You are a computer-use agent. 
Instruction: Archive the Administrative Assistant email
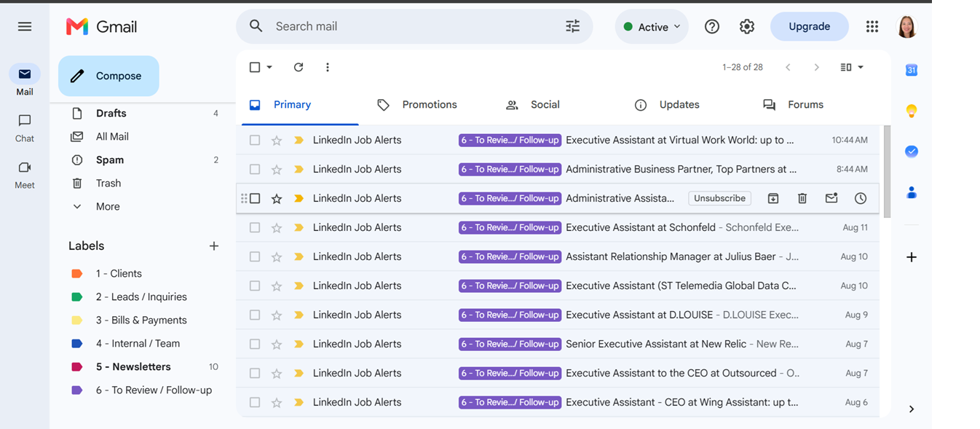(x=773, y=198)
